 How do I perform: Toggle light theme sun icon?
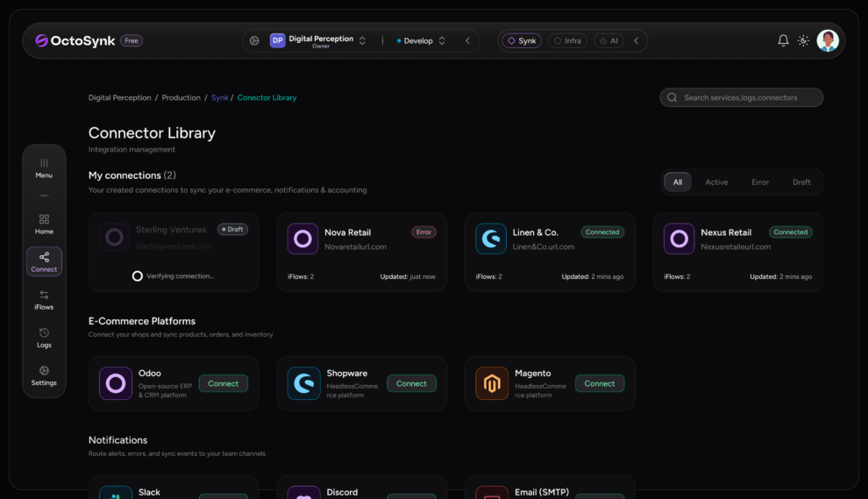pos(803,40)
